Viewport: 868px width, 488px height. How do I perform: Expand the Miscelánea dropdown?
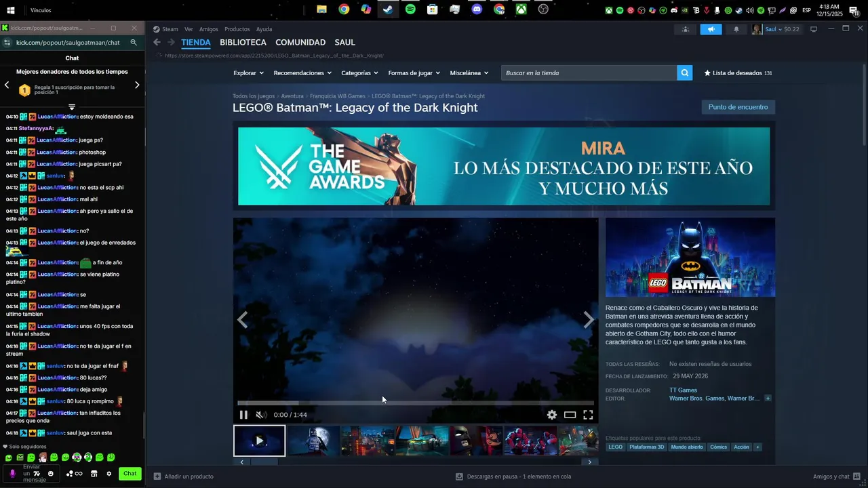[x=469, y=73]
